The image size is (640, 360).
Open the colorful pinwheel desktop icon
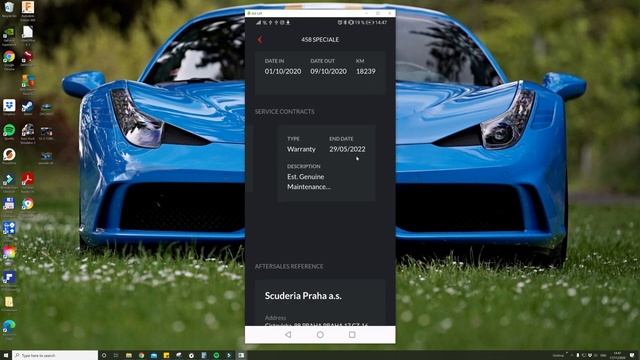[x=9, y=253]
